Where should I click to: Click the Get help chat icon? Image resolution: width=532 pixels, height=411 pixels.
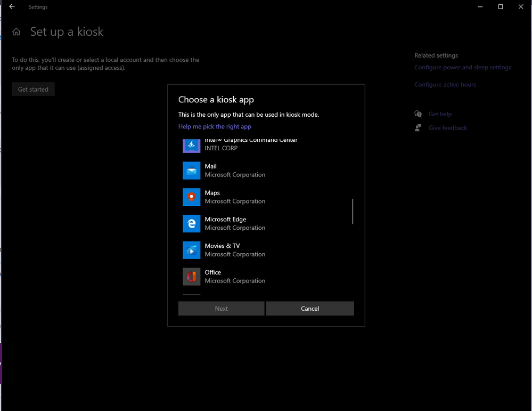418,114
